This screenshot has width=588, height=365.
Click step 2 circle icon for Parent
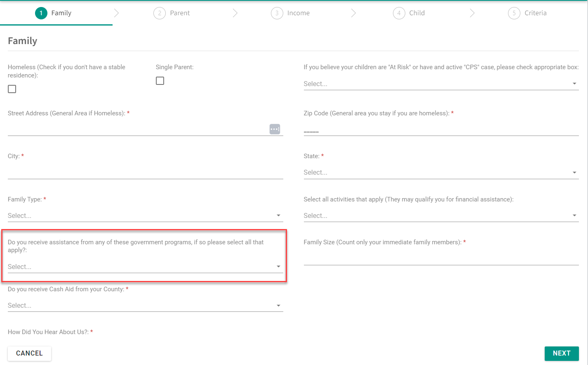pos(160,13)
